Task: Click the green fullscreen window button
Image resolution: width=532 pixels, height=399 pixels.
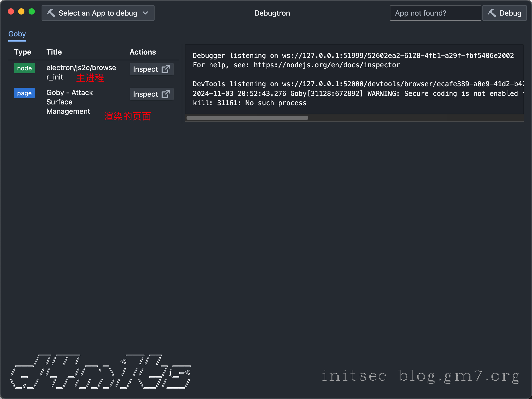Action: pyautogui.click(x=32, y=12)
